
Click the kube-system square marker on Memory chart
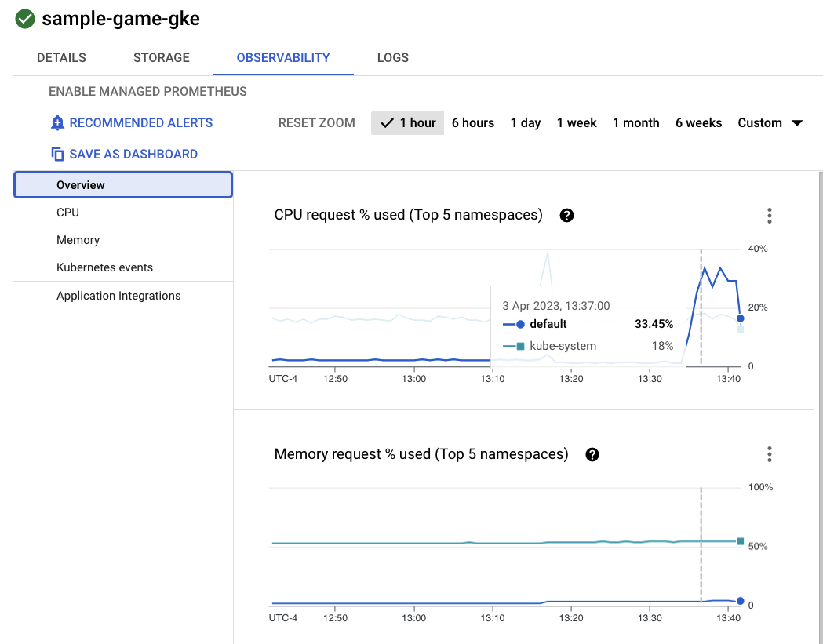pyautogui.click(x=740, y=541)
